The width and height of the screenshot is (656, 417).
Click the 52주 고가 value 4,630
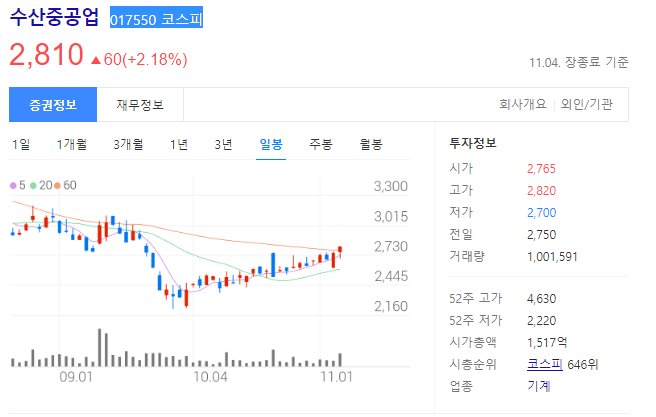pyautogui.click(x=541, y=299)
